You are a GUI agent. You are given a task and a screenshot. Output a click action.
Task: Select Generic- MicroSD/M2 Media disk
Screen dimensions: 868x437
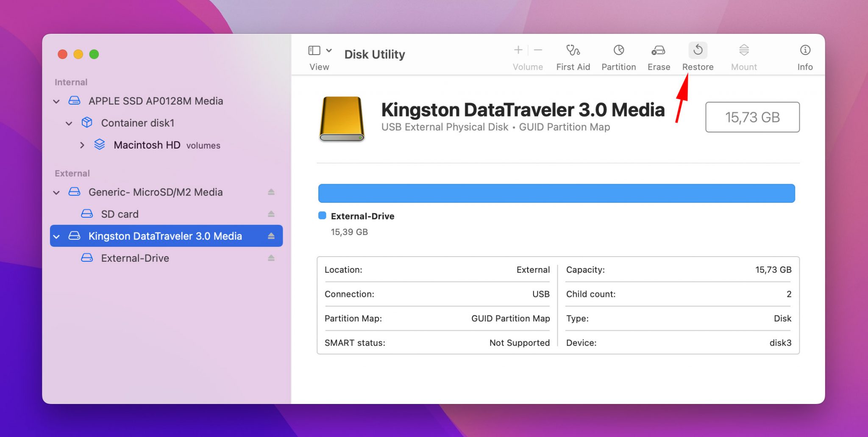(156, 192)
